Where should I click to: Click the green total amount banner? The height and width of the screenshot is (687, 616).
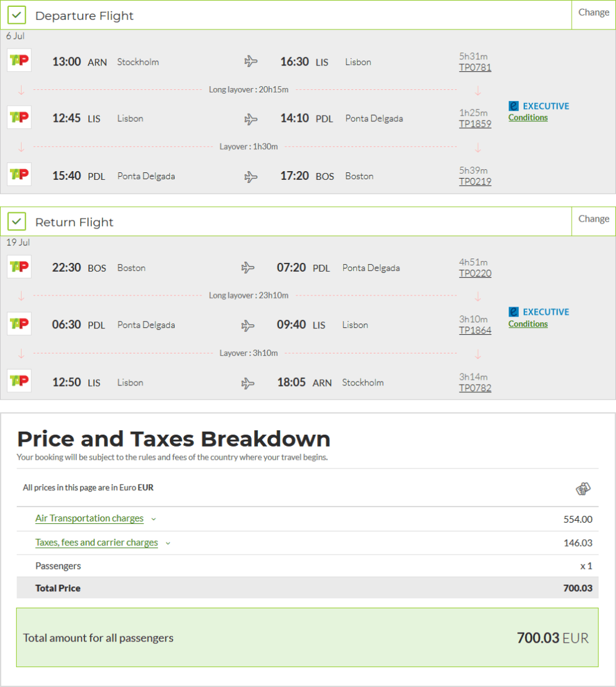point(307,638)
